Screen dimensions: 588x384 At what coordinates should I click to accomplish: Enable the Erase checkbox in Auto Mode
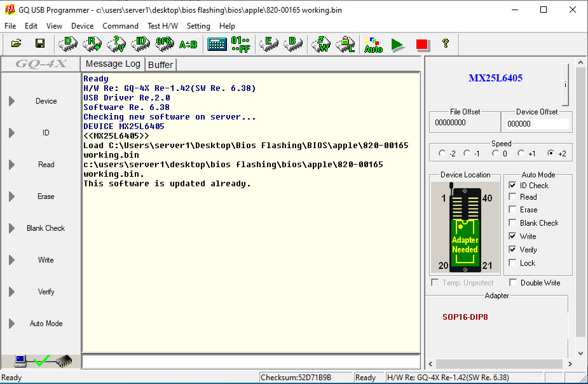point(513,210)
